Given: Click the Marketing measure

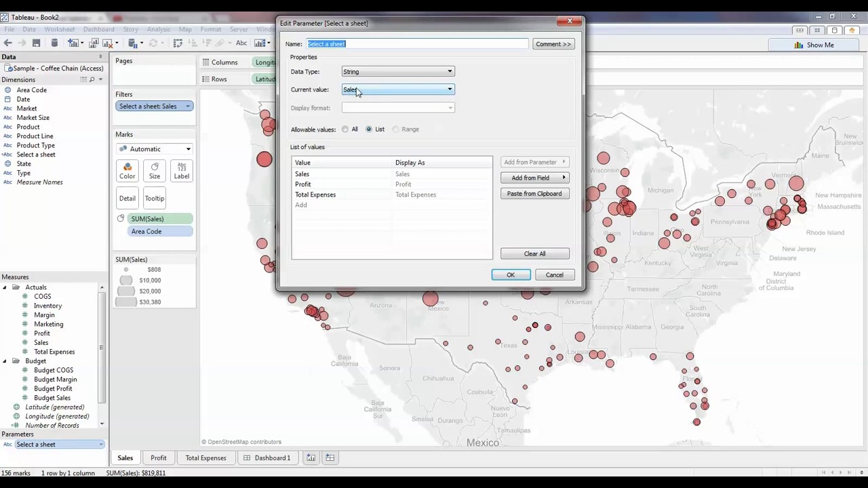Looking at the screenshot, I should point(48,325).
